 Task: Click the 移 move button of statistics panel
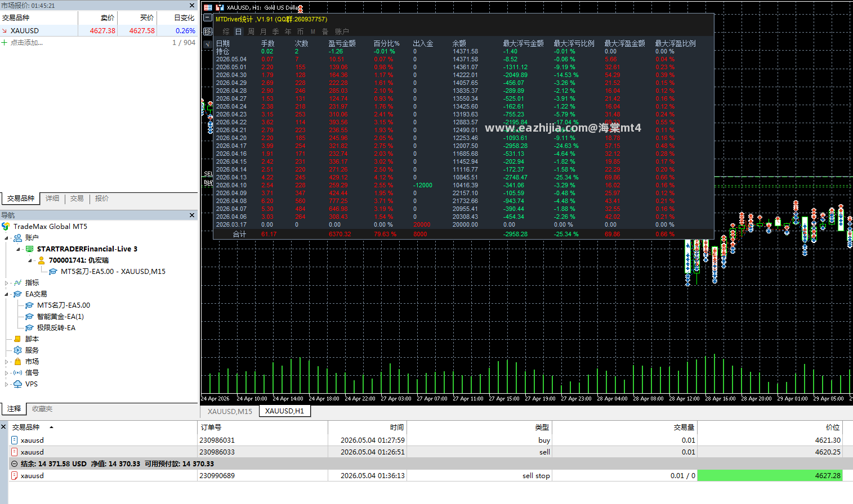click(207, 31)
